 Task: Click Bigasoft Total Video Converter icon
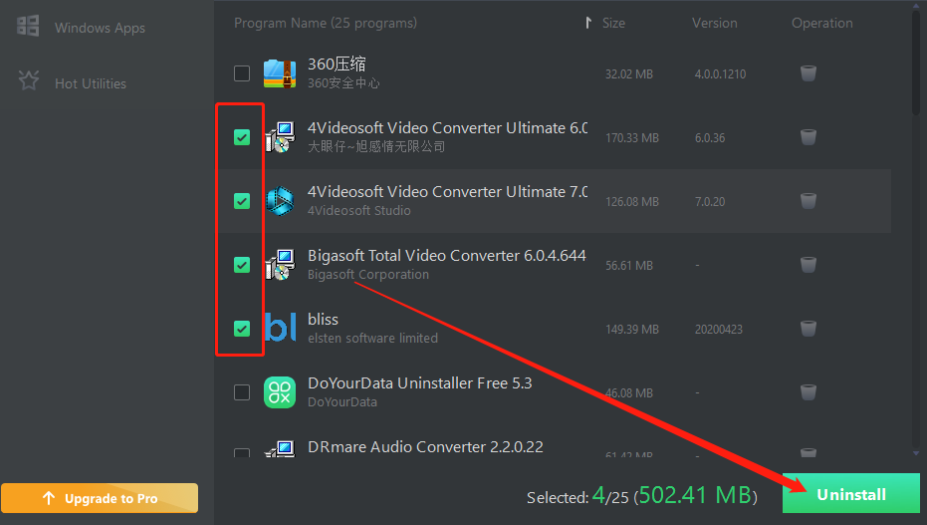point(280,265)
